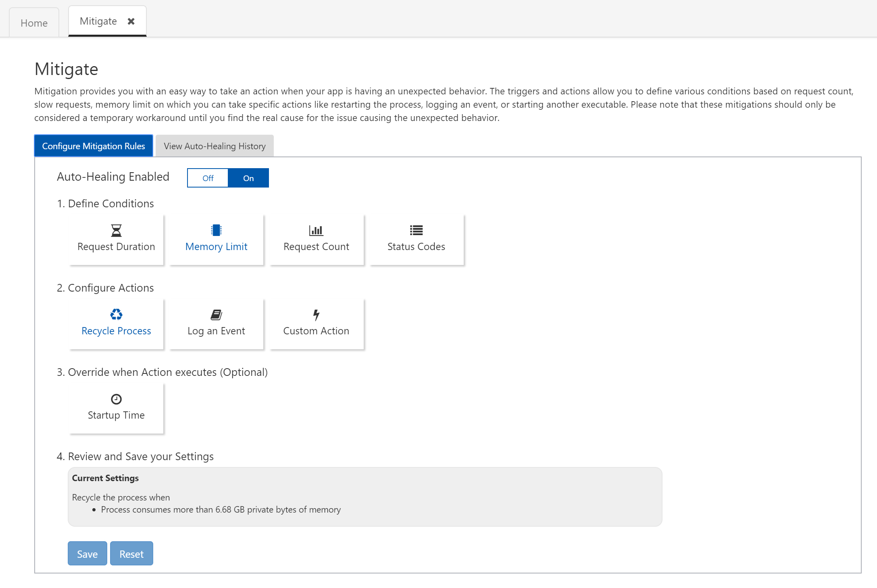Image resolution: width=877 pixels, height=588 pixels.
Task: Click the Current Settings summary box
Action: click(365, 497)
